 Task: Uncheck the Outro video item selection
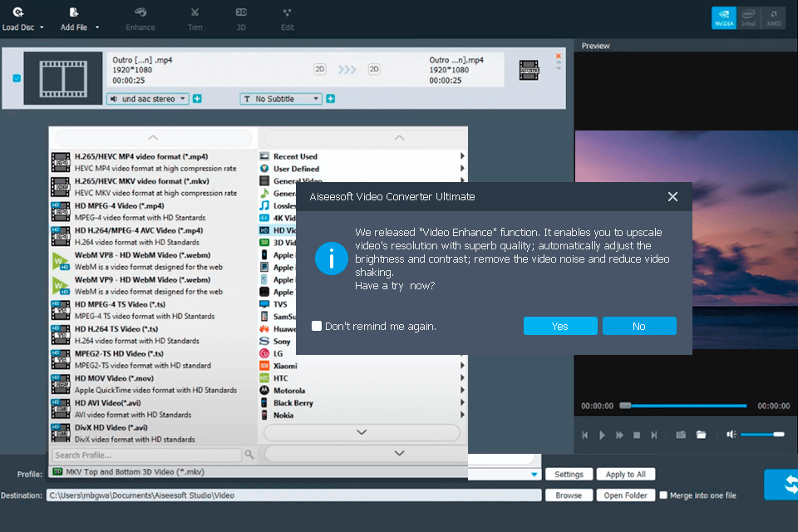tap(17, 76)
